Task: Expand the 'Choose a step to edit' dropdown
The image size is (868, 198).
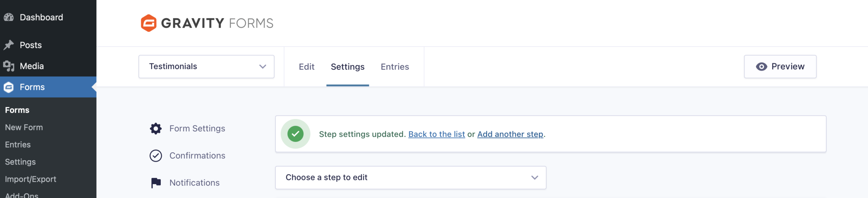Action: [410, 178]
